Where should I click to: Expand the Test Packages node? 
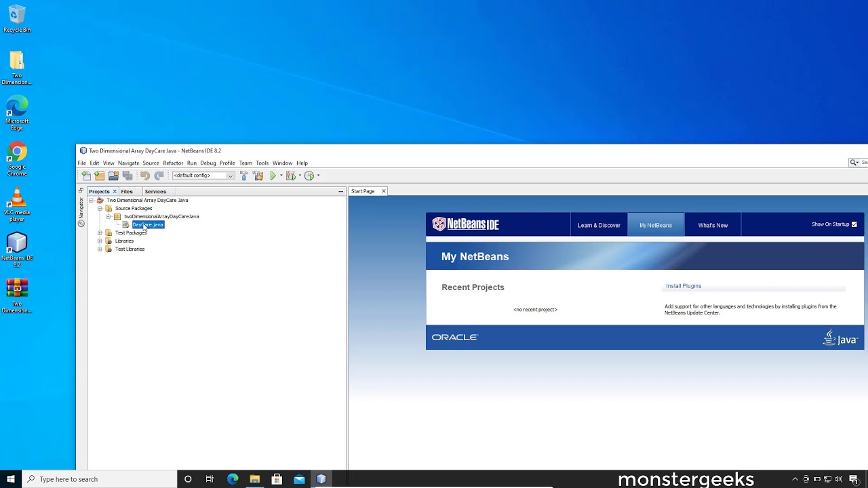click(x=100, y=232)
